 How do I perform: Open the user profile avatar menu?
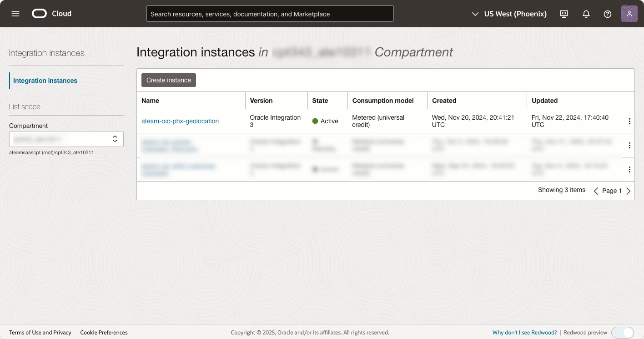click(629, 14)
